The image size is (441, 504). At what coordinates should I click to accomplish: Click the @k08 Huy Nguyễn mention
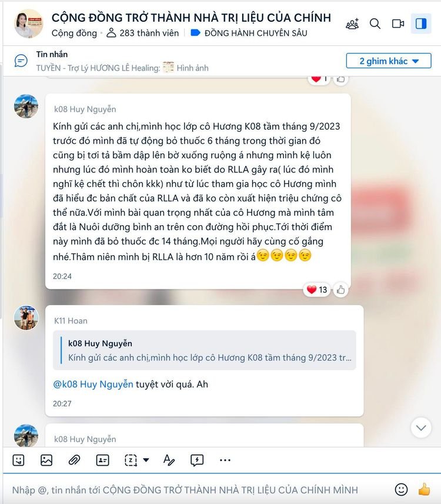(93, 385)
